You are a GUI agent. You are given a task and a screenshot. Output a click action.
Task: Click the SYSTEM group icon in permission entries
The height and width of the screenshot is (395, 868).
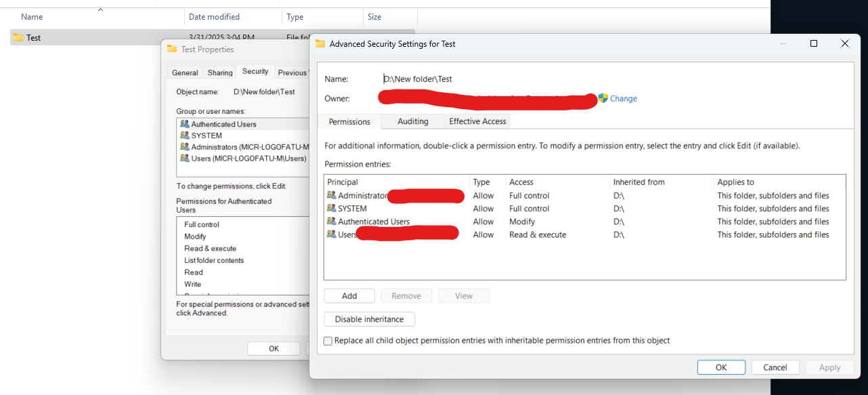pyautogui.click(x=331, y=209)
